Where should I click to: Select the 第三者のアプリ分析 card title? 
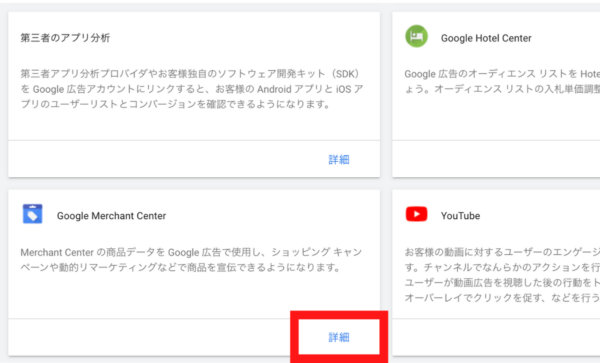65,37
